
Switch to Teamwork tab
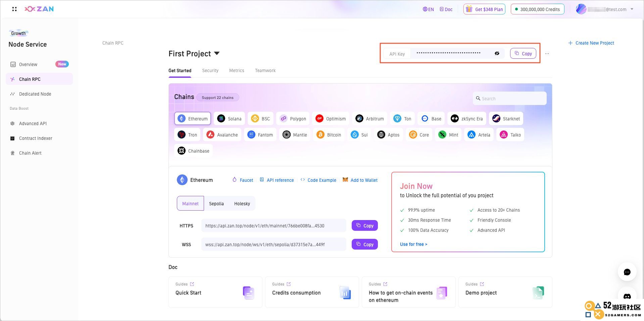coord(265,70)
